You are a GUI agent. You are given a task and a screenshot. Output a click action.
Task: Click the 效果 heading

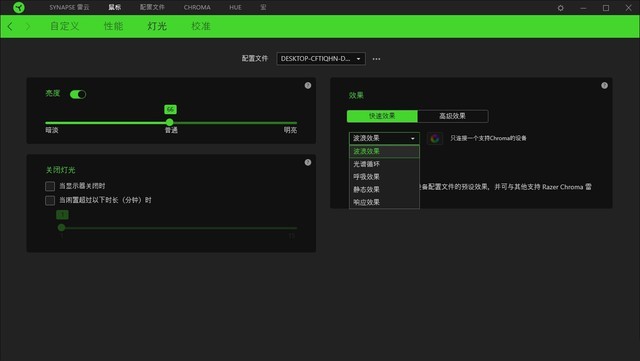(x=356, y=95)
